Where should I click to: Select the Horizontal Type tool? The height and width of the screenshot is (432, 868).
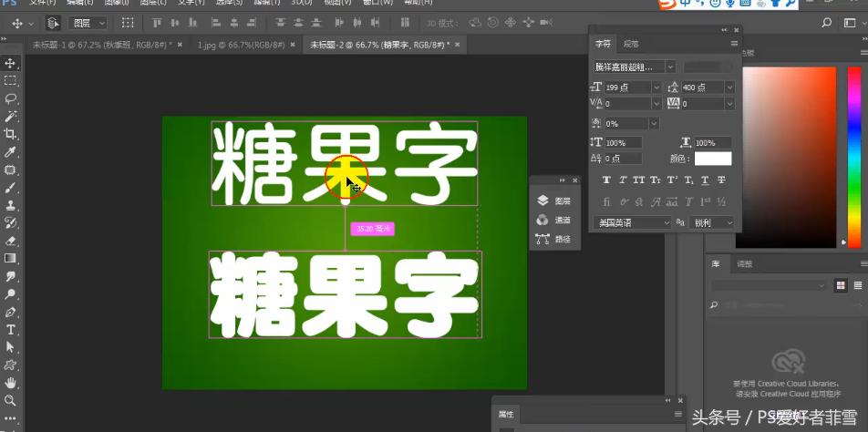click(x=10, y=330)
